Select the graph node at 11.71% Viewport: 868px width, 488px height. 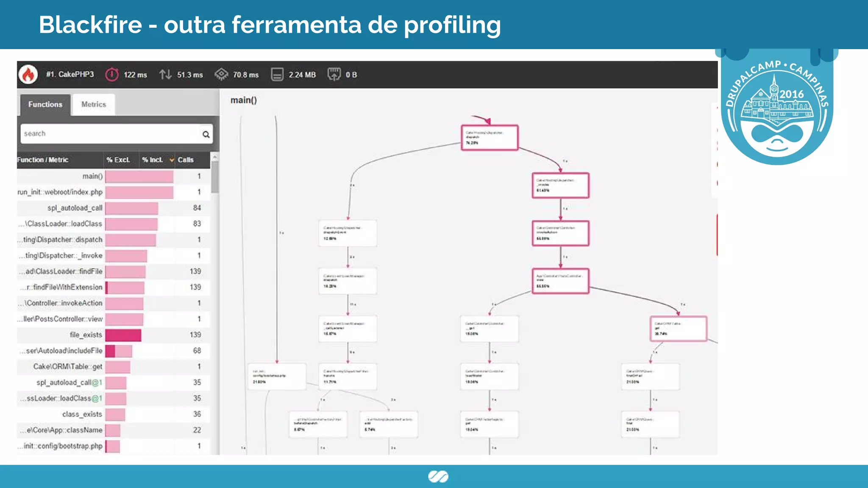pos(348,377)
